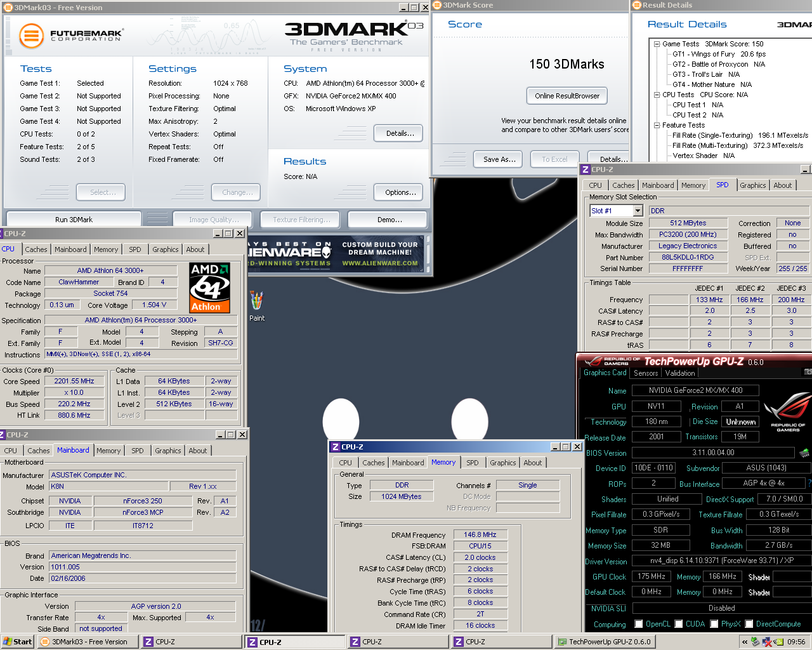Image resolution: width=812 pixels, height=650 pixels.
Task: Click the Online ResultBrowser button
Action: 567,96
